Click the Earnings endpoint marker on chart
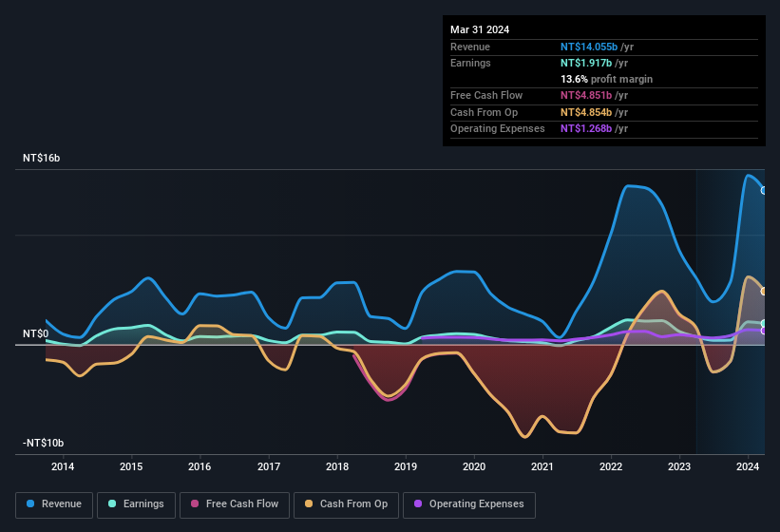The width and height of the screenshot is (780, 532). click(x=764, y=324)
